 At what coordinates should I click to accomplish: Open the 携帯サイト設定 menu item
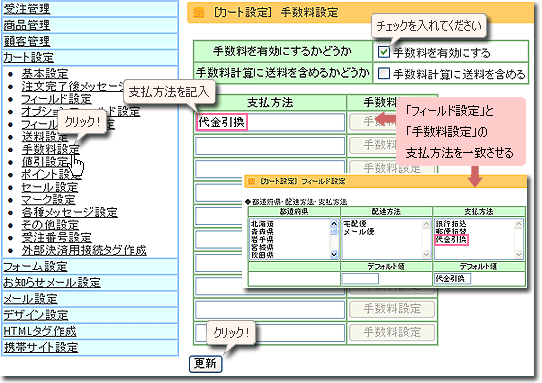(x=41, y=347)
